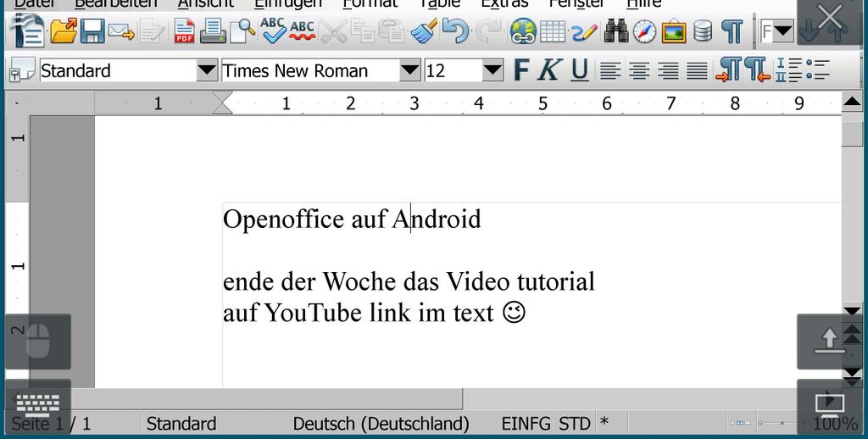Show data sources with the database icon

coord(703,31)
